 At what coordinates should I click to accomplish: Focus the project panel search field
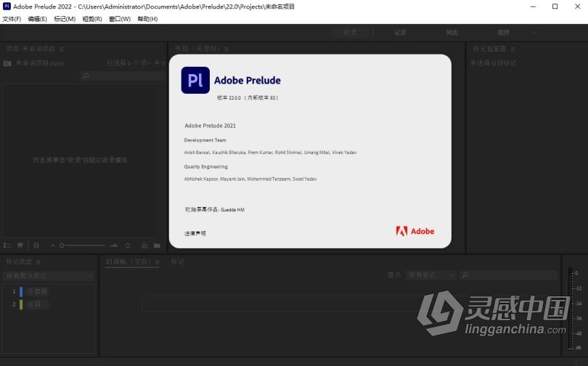coord(123,76)
